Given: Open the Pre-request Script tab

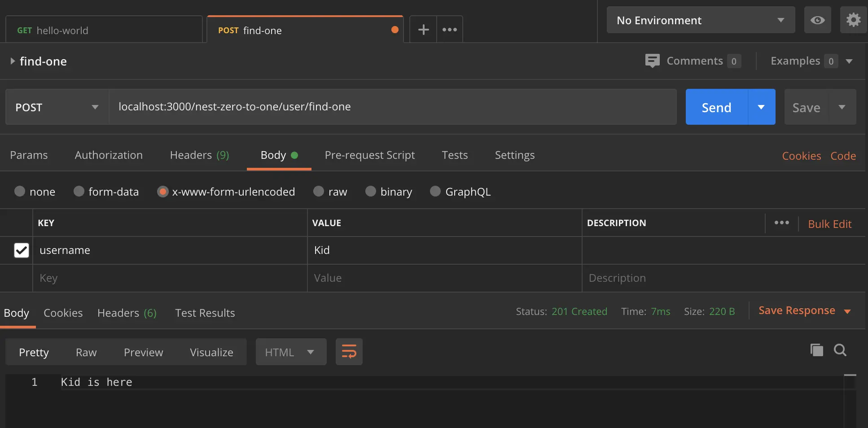Looking at the screenshot, I should (369, 155).
